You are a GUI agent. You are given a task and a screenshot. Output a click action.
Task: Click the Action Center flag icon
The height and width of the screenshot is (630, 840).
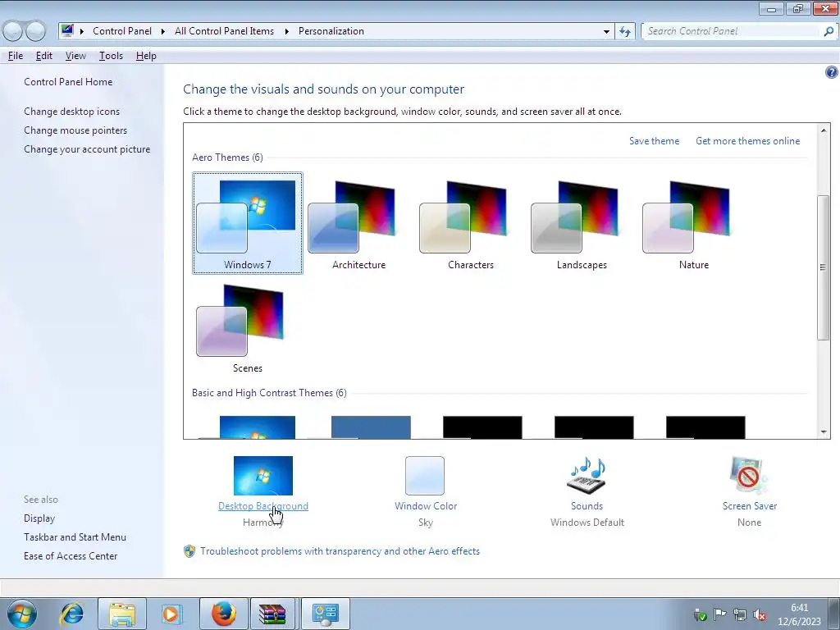[x=720, y=614]
